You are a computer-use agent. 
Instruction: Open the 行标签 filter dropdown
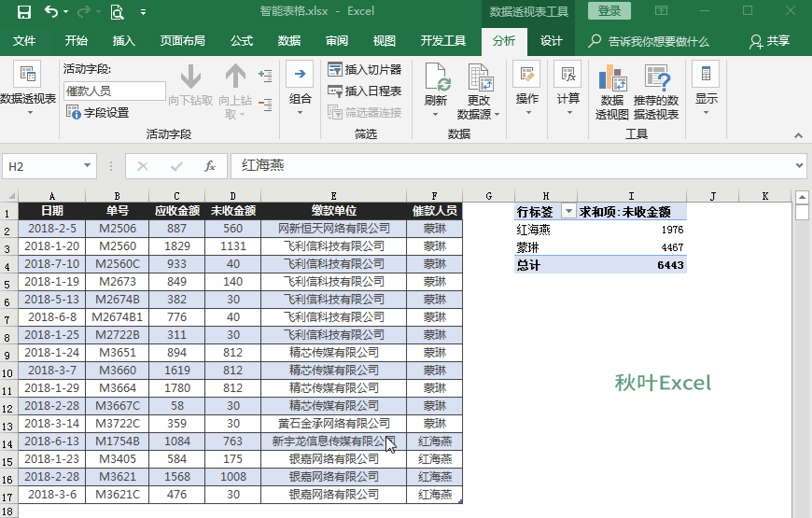pos(568,211)
